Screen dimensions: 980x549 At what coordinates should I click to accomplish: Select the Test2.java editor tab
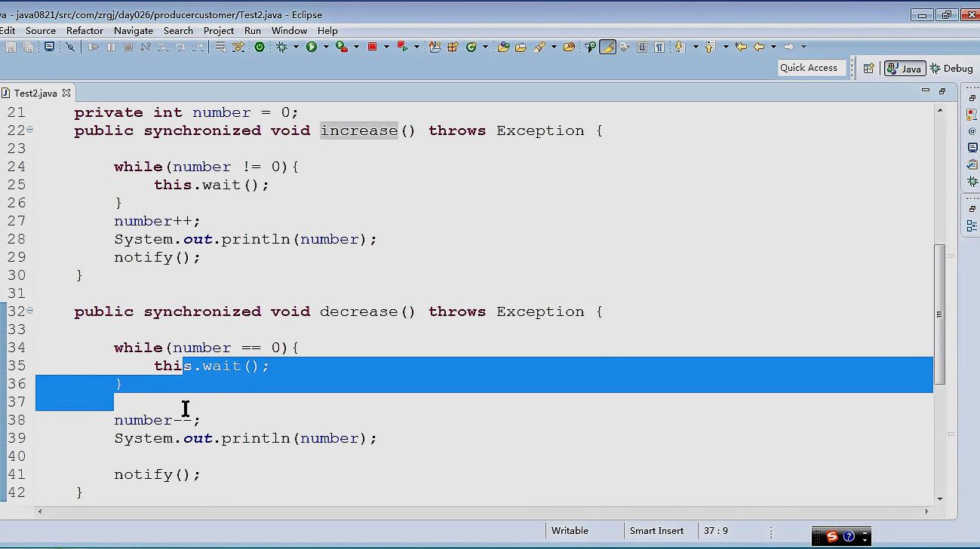[35, 93]
